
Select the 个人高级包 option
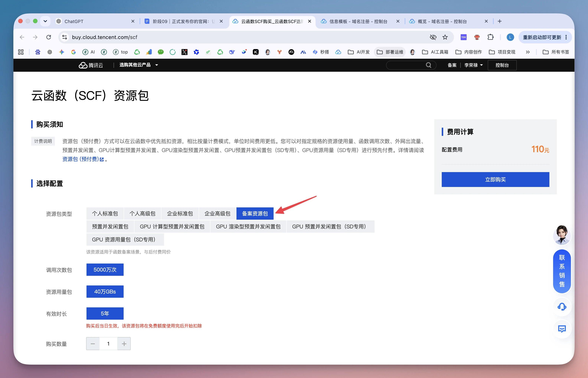pyautogui.click(x=142, y=214)
